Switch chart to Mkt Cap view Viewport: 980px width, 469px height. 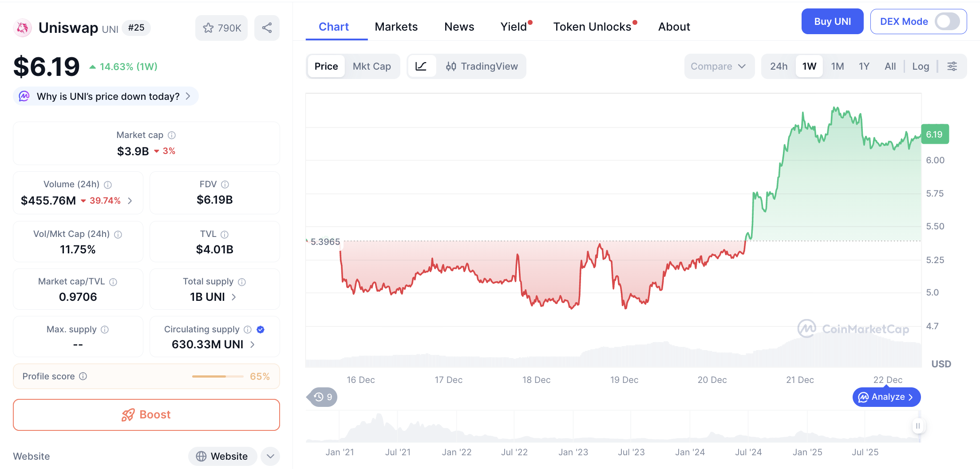(371, 67)
